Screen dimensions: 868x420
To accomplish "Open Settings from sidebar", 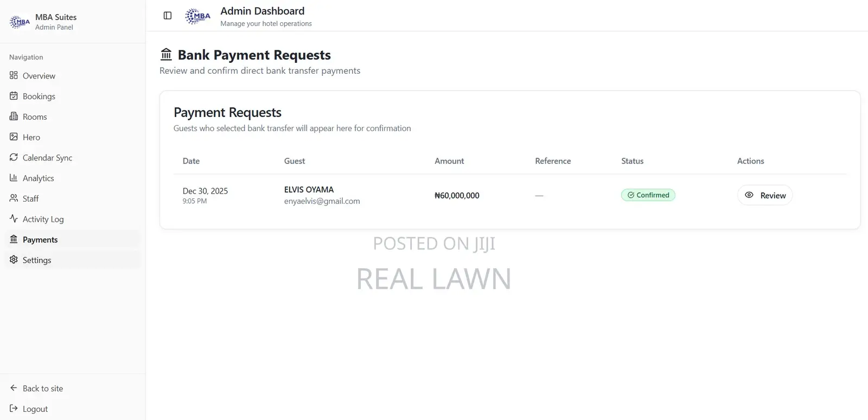I will (x=73, y=260).
